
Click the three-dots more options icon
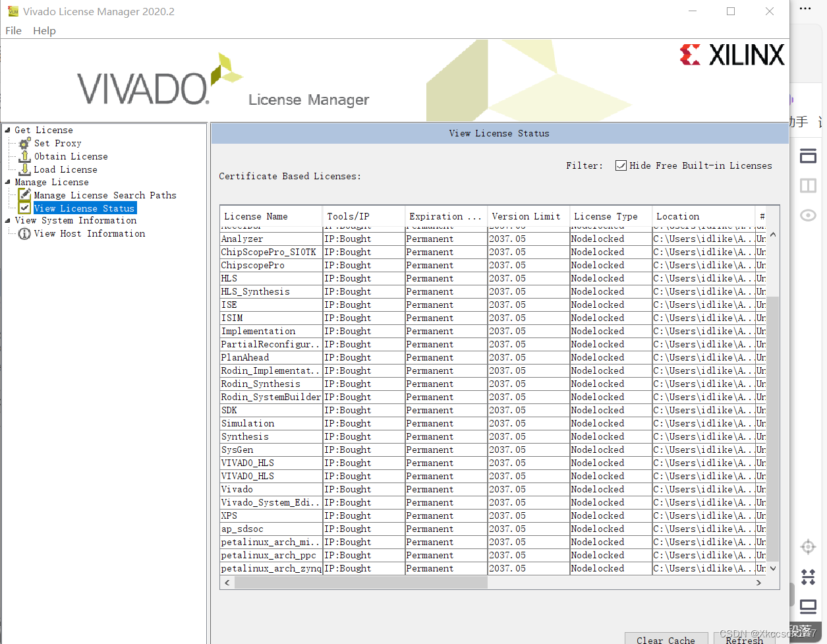(x=805, y=9)
